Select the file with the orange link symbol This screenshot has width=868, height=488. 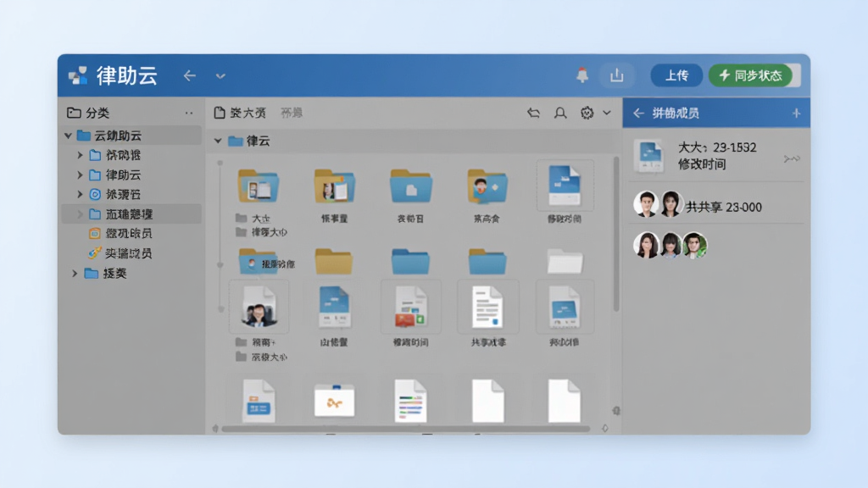(334, 401)
